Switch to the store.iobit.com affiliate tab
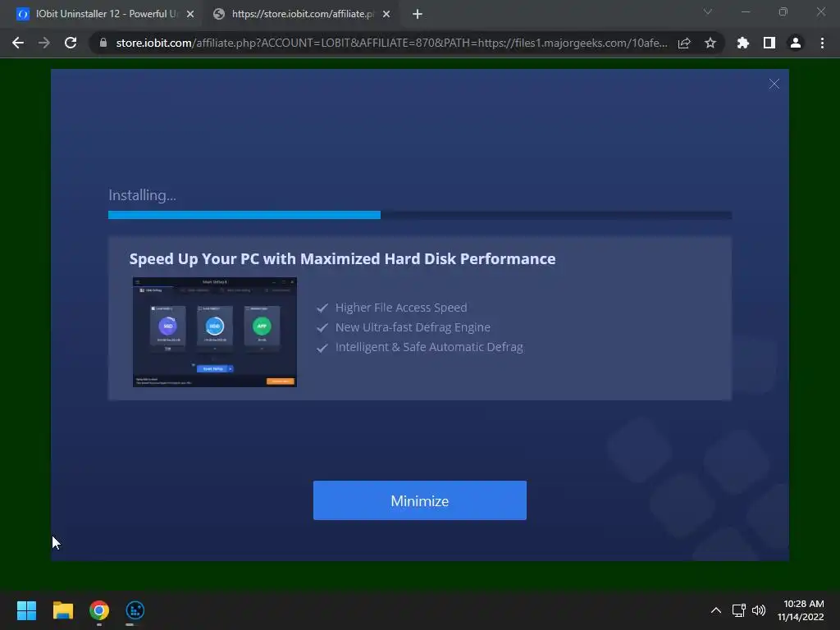The height and width of the screenshot is (630, 840). pos(300,14)
